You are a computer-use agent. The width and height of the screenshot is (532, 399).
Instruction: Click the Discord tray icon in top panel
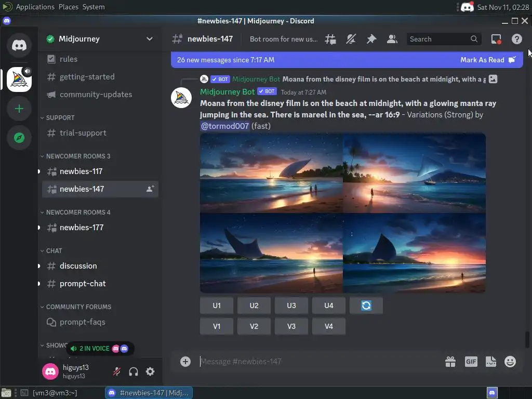pos(467,7)
